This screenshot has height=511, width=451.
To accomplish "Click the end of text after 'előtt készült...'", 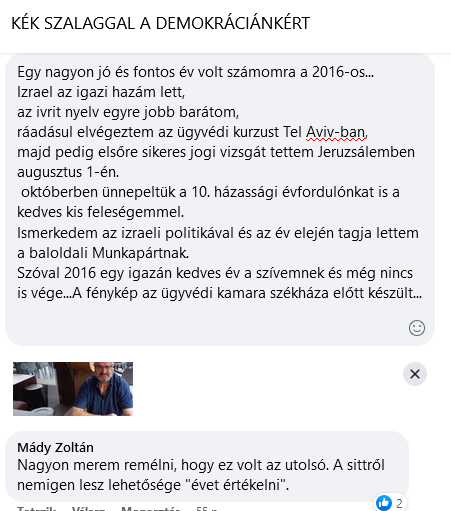I will pyautogui.click(x=422, y=293).
